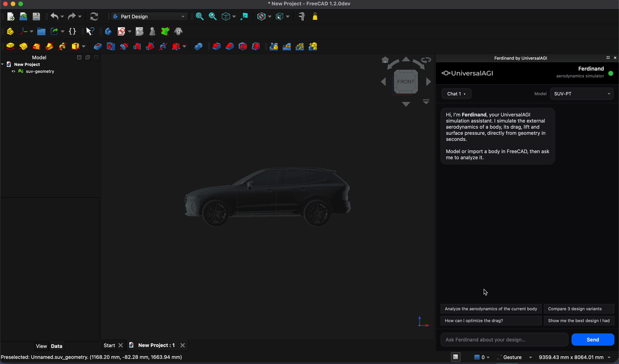This screenshot has height=364, width=619.
Task: Click the blue Send button
Action: 593,340
